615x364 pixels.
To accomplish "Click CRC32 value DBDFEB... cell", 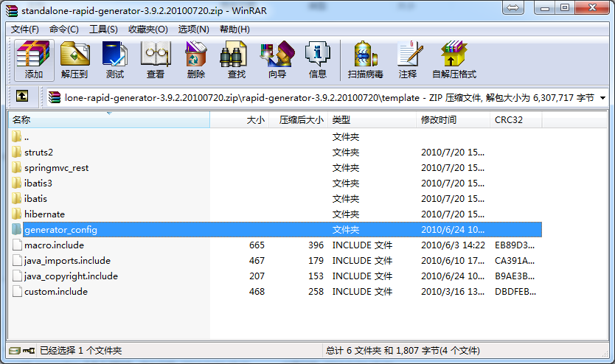I will (x=515, y=292).
